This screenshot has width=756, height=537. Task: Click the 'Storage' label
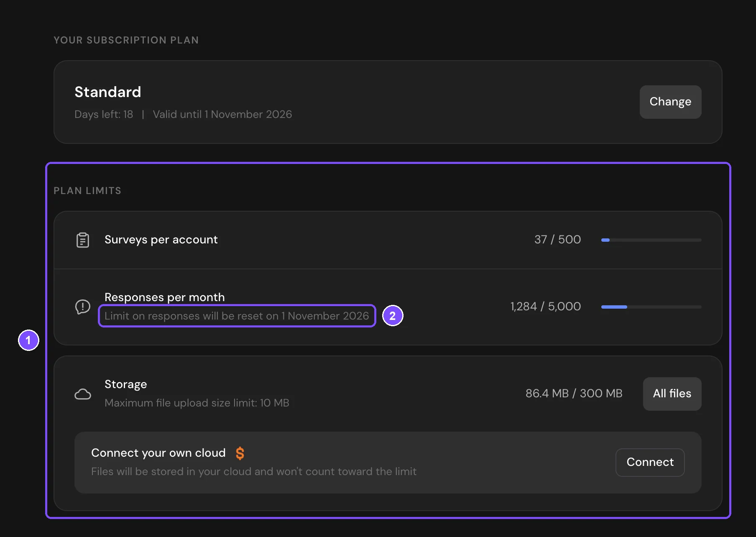[x=126, y=384]
